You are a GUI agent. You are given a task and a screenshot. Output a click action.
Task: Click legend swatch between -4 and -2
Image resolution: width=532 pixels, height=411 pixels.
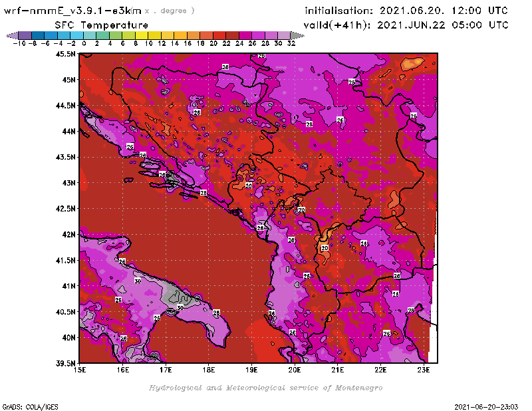(64, 35)
